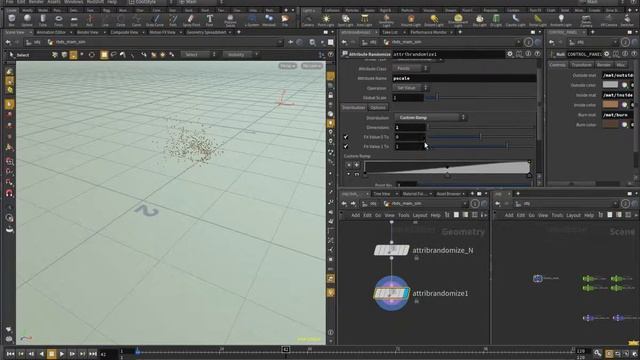Open the Layout menu in network editor
640x360 pixels.
420,215
